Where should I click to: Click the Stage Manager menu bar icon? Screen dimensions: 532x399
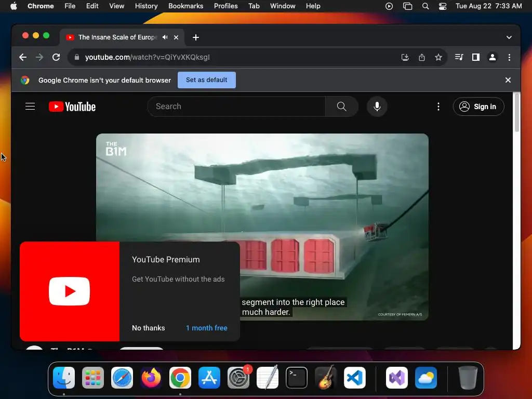[x=407, y=6]
